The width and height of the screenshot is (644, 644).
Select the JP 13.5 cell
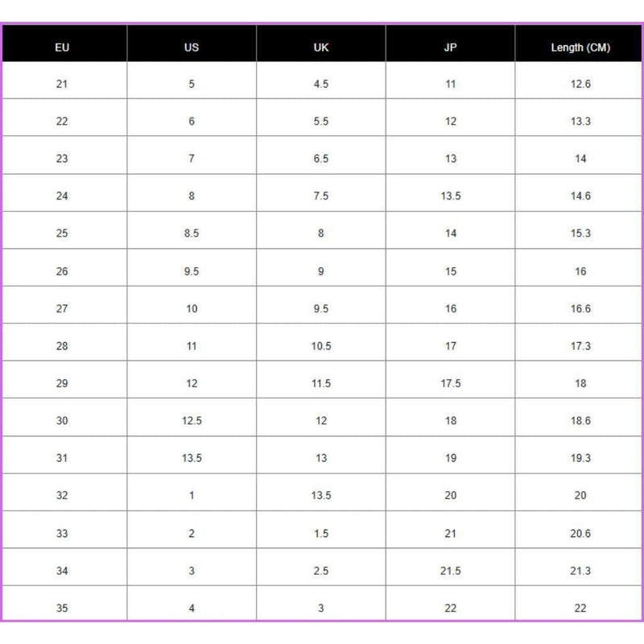pos(451,196)
